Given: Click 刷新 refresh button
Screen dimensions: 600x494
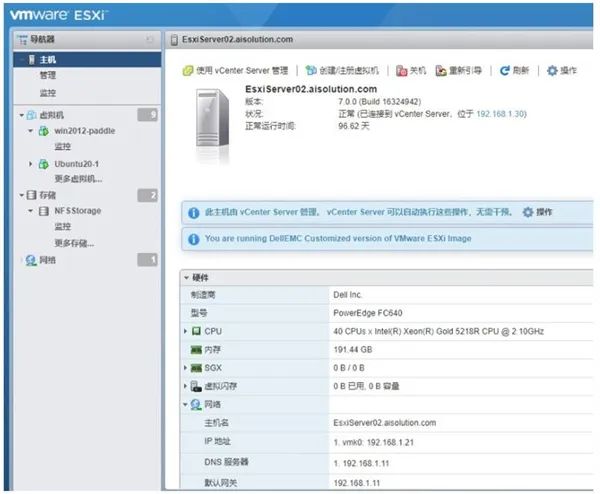Looking at the screenshot, I should (514, 71).
